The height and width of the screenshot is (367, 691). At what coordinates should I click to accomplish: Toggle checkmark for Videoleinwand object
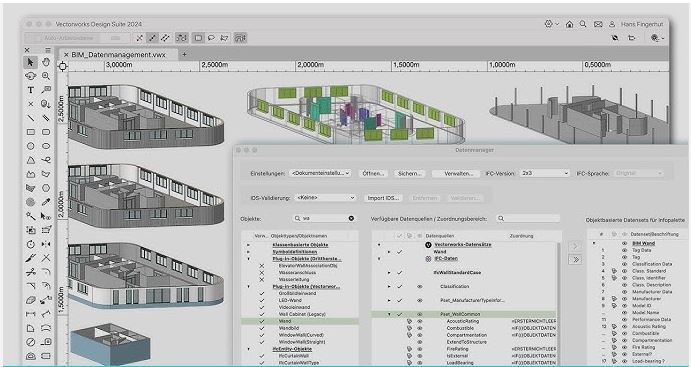(x=262, y=307)
